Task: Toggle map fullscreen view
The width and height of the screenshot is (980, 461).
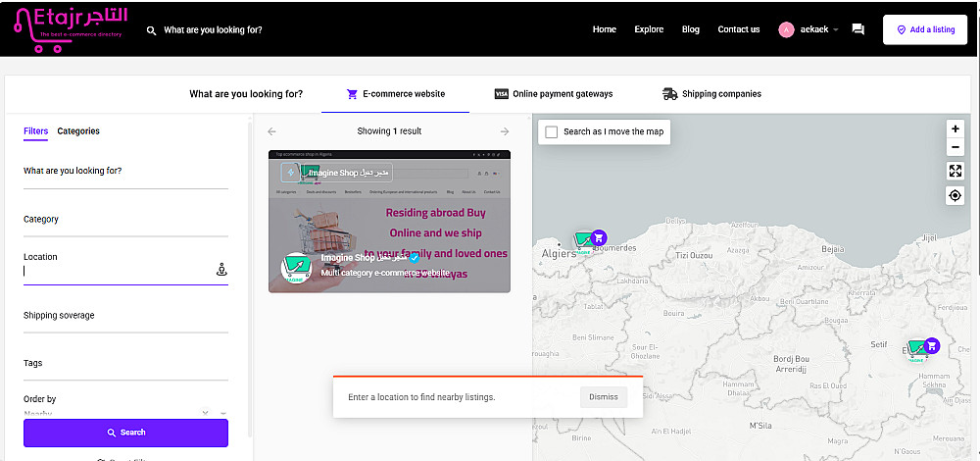Action: pyautogui.click(x=955, y=171)
